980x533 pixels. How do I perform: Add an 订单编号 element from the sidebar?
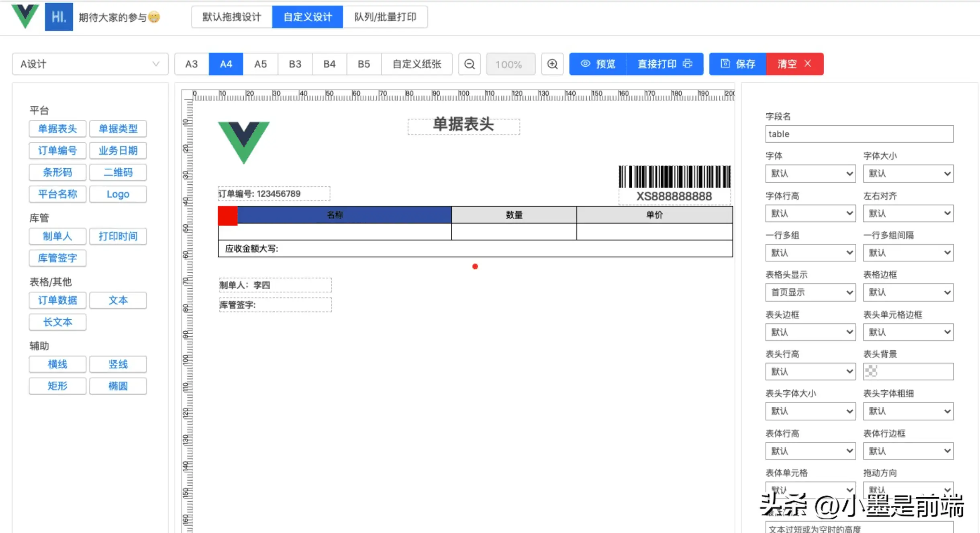tap(57, 150)
